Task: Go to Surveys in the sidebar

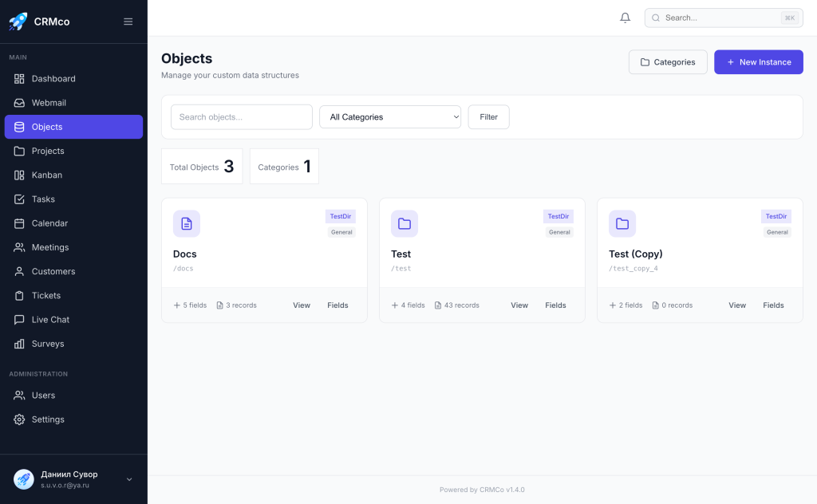Action: 47,344
